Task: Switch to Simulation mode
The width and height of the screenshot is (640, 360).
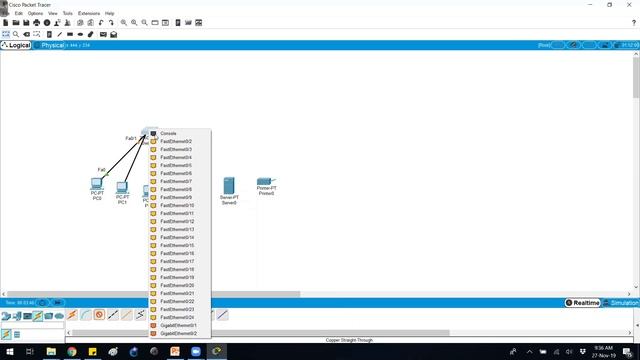Action: coord(621,303)
